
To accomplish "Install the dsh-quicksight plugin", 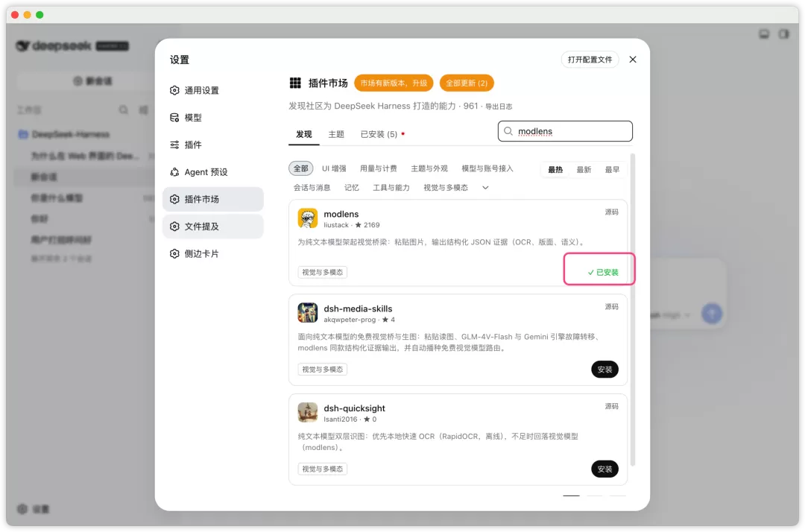I will click(x=604, y=469).
